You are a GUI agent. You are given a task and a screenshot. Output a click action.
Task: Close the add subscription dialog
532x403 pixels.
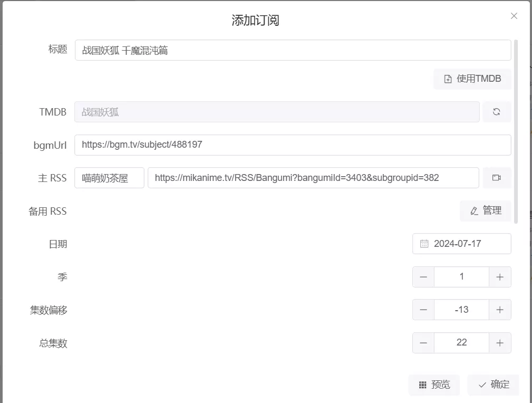pyautogui.click(x=514, y=16)
